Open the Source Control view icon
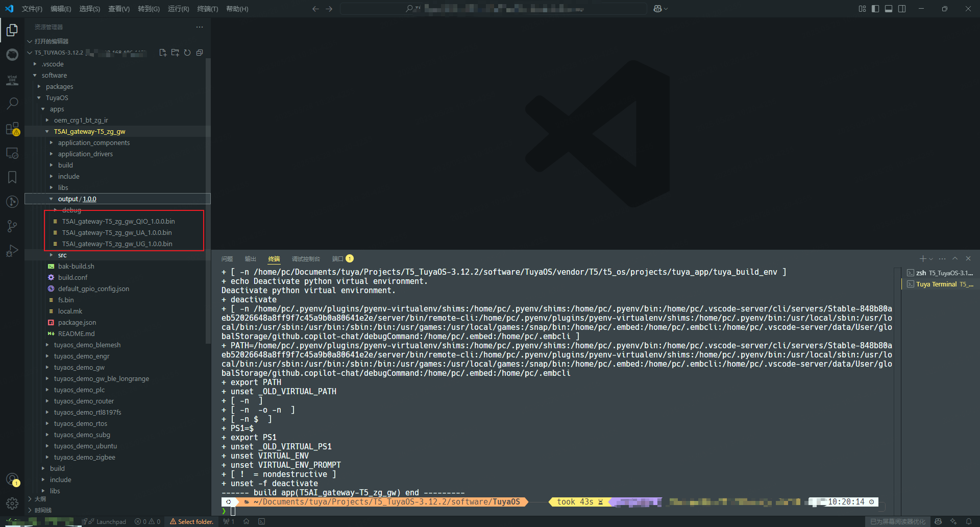 point(12,226)
